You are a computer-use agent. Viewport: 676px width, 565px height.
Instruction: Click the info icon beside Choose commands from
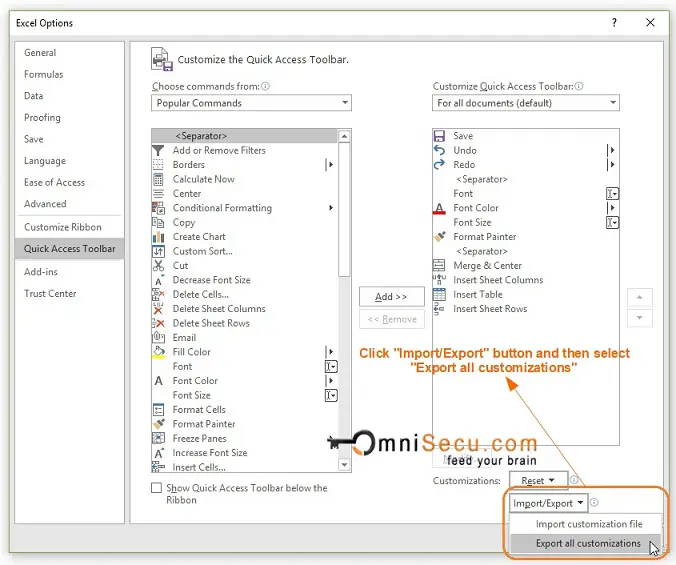[266, 86]
